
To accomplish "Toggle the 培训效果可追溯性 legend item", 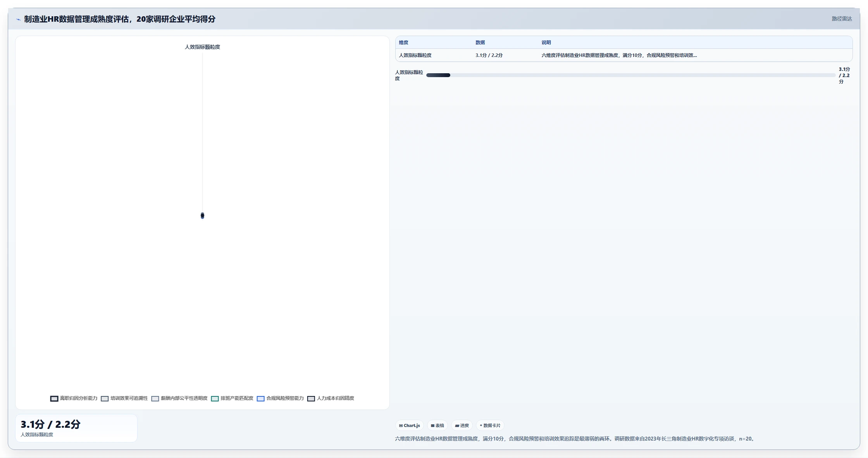I will tap(124, 398).
